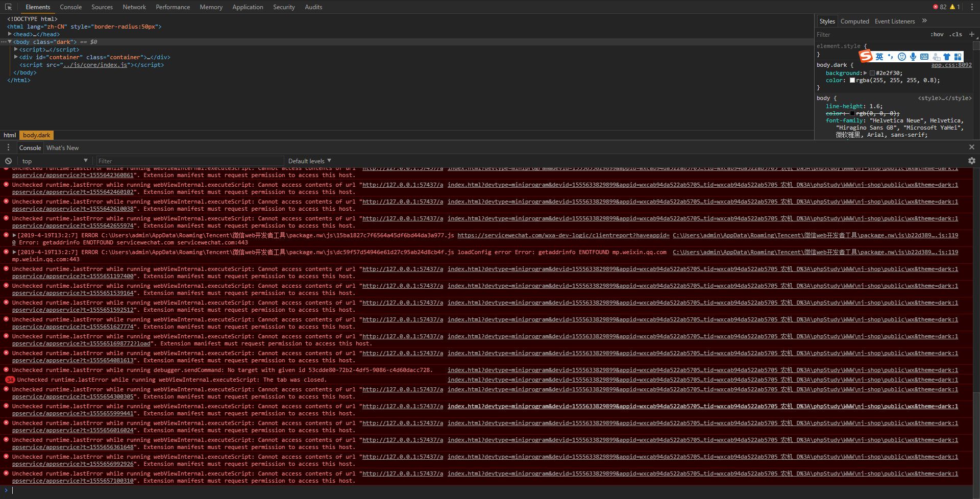980x499 pixels.
Task: Open console drawer three-dot menu
Action: coord(8,147)
